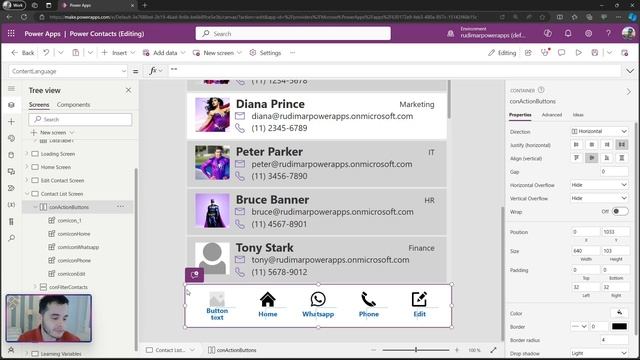The width and height of the screenshot is (640, 360).
Task: Click the purple Copilot comment button on canvas
Action: [194, 275]
